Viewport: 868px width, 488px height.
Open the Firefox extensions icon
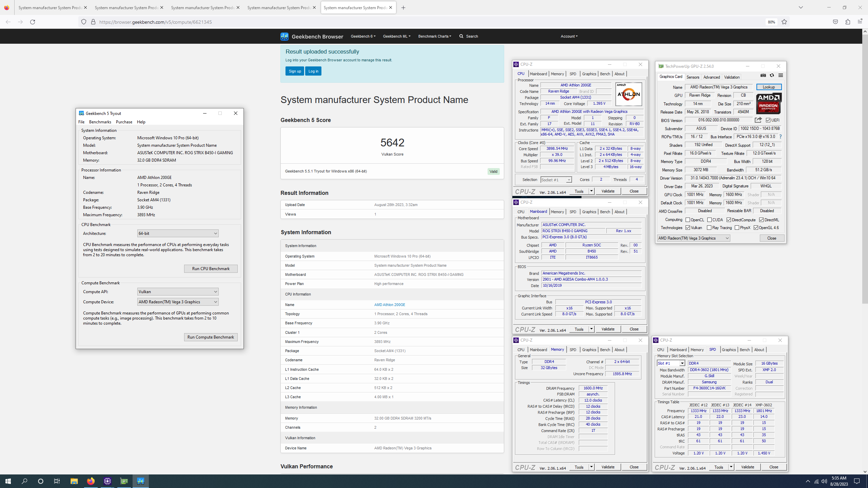(848, 22)
